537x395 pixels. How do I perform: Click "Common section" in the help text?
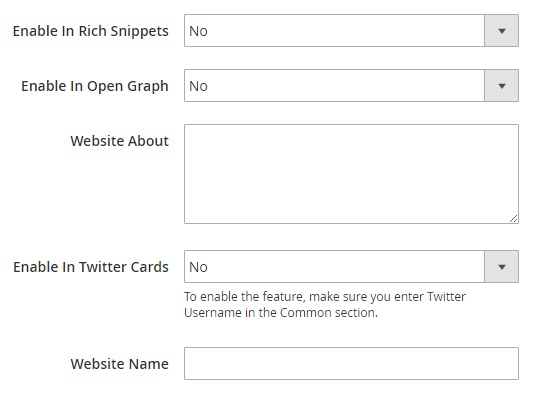(x=329, y=312)
